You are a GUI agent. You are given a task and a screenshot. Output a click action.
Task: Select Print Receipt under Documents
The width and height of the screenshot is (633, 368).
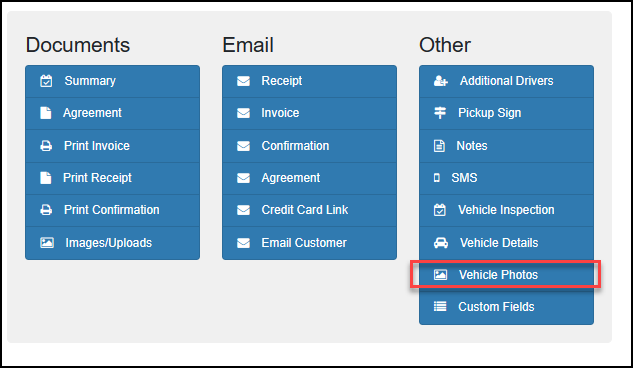coord(112,178)
